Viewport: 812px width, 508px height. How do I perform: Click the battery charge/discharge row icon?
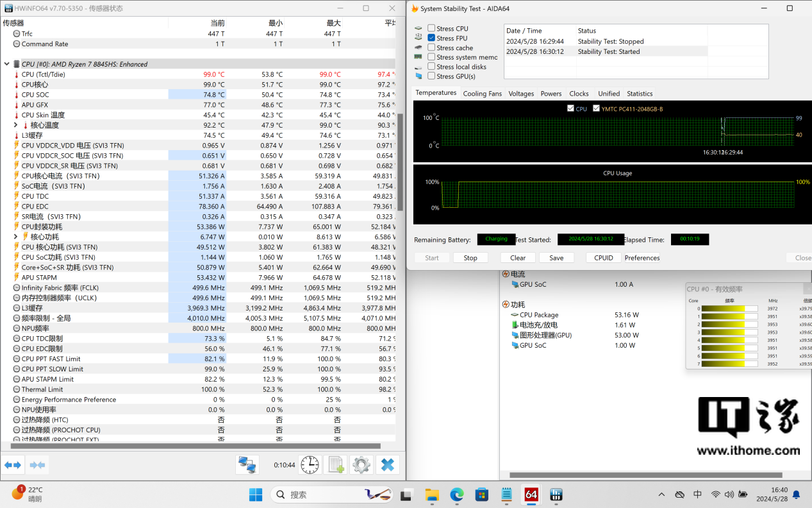tap(514, 325)
